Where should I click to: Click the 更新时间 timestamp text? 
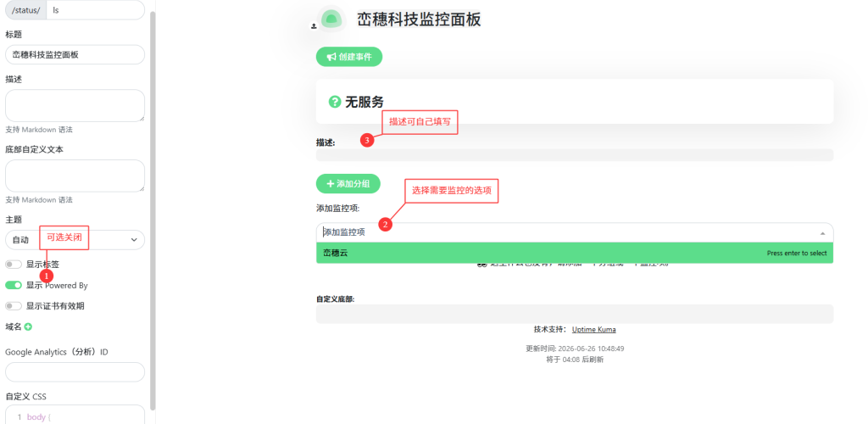click(x=575, y=349)
